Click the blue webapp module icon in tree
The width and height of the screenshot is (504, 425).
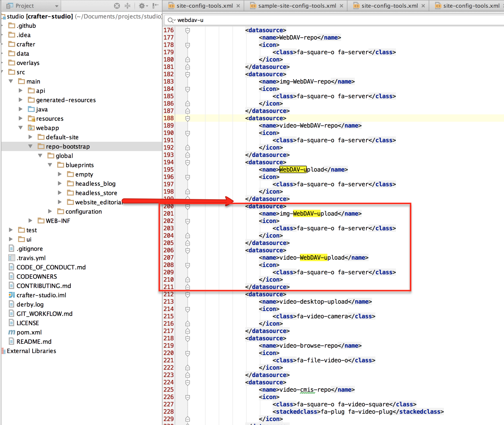[31, 128]
